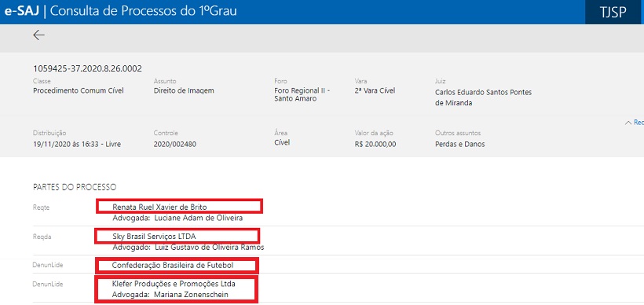This screenshot has height=305, width=644.
Task: Select Foro Regional II - Santo Amaro
Action: 302,94
